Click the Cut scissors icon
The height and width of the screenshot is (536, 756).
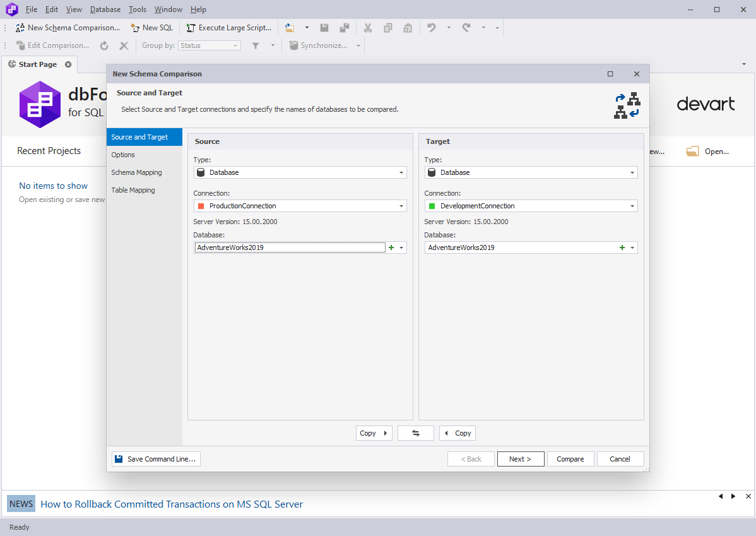coord(368,28)
